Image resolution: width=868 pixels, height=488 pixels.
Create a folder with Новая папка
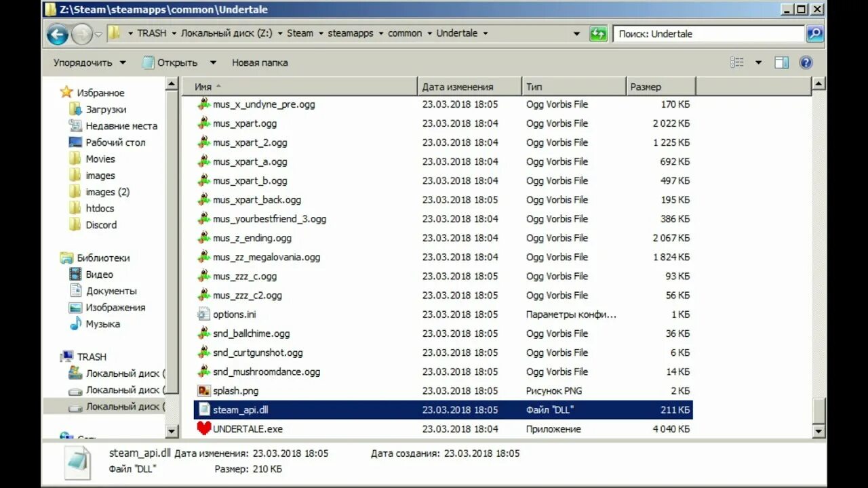click(260, 62)
